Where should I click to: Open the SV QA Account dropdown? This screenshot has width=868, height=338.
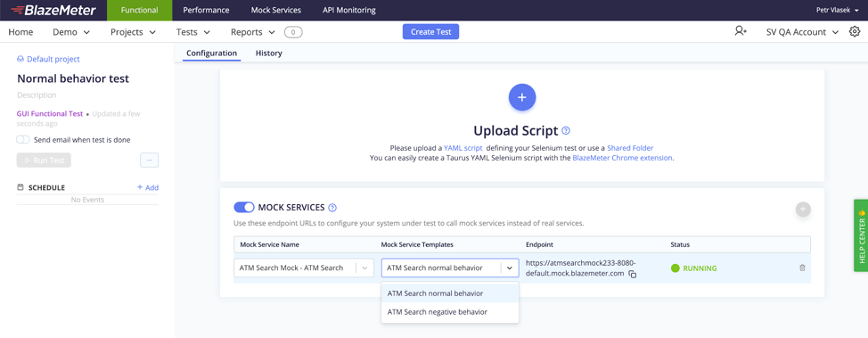(803, 32)
